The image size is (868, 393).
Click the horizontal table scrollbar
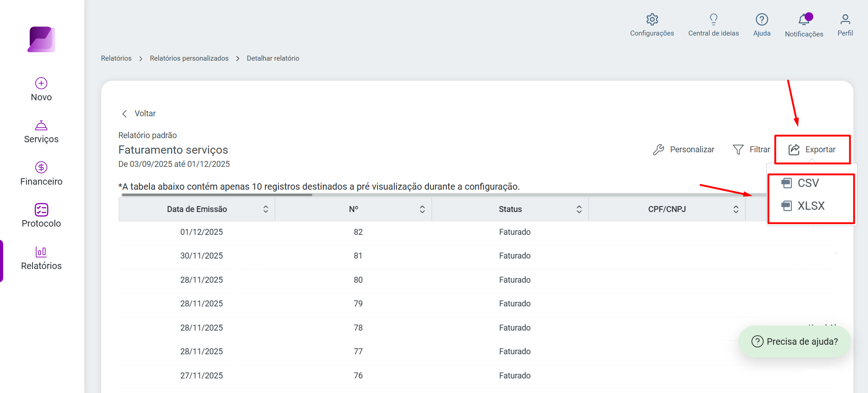click(x=217, y=195)
